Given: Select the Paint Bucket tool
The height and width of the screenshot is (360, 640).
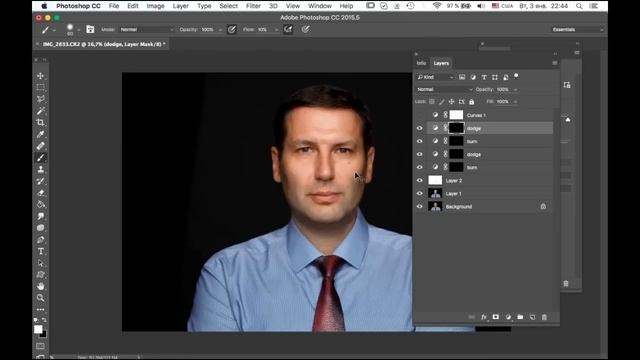Looking at the screenshot, I should [40, 204].
